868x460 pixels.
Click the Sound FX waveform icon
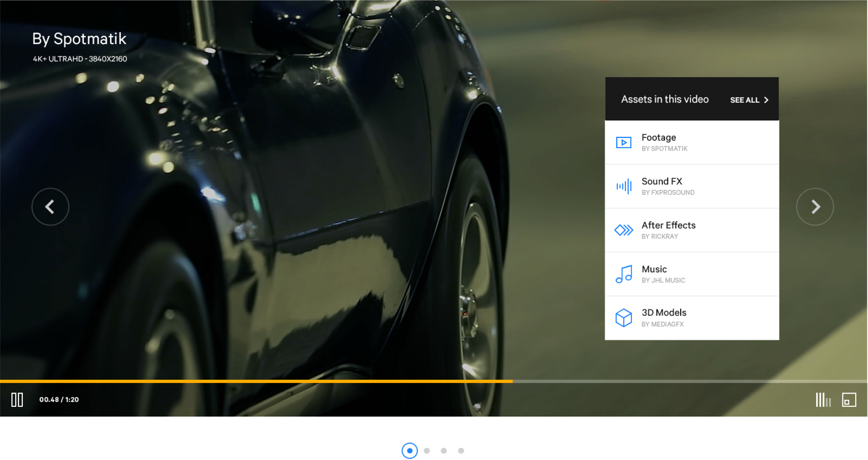[x=624, y=186]
